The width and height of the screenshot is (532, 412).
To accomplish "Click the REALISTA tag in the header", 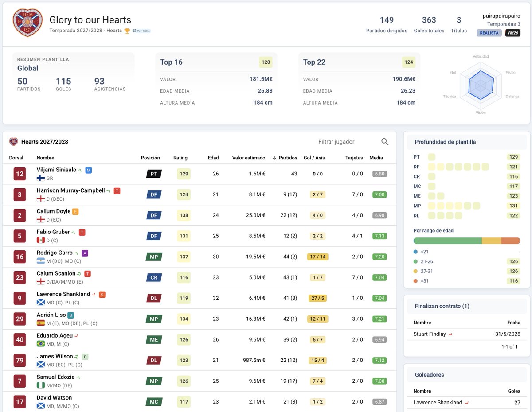I will [x=489, y=33].
